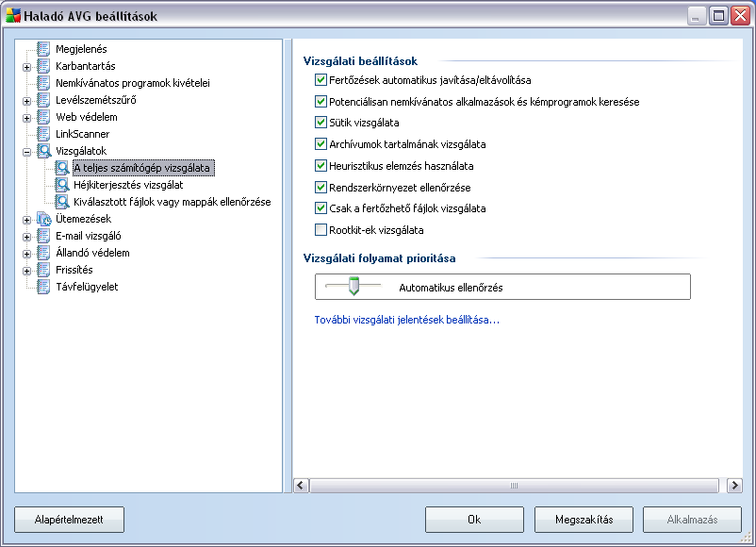Click the horizontal scrollbar thumb
The height and width of the screenshot is (547, 756).
tap(514, 486)
